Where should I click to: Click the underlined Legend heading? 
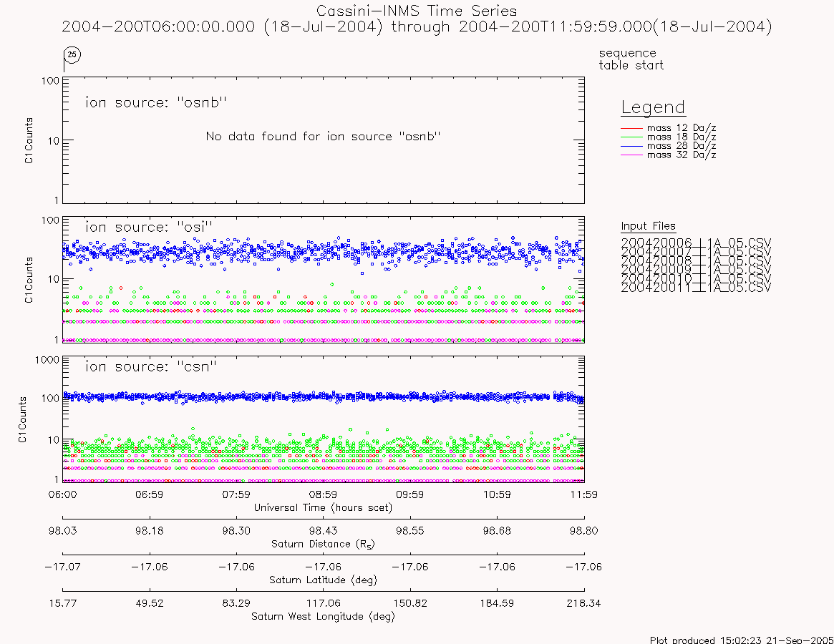point(653,107)
